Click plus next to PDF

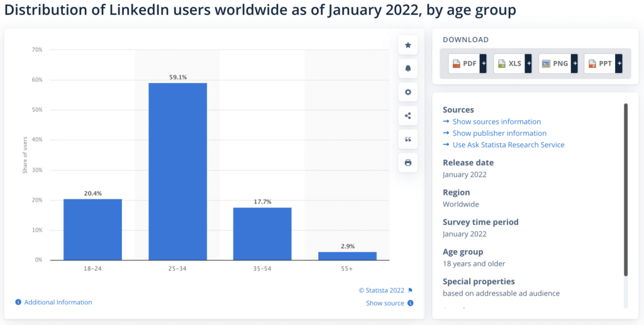click(484, 63)
